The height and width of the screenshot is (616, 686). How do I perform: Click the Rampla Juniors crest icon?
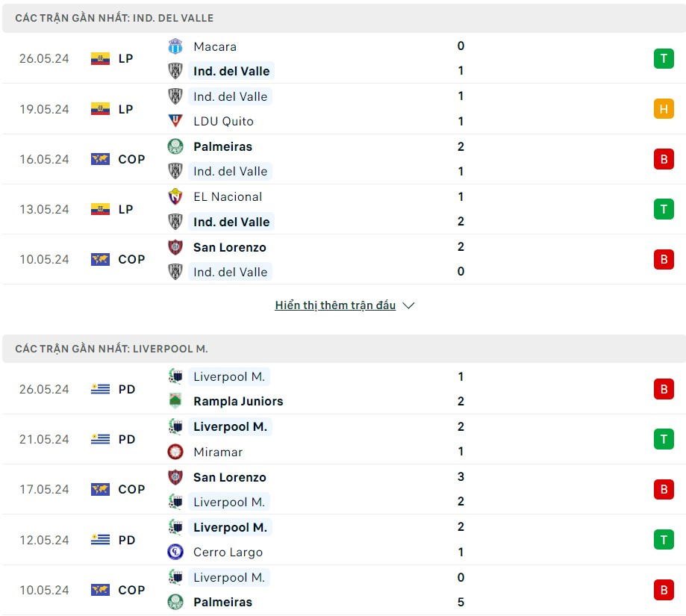click(176, 401)
